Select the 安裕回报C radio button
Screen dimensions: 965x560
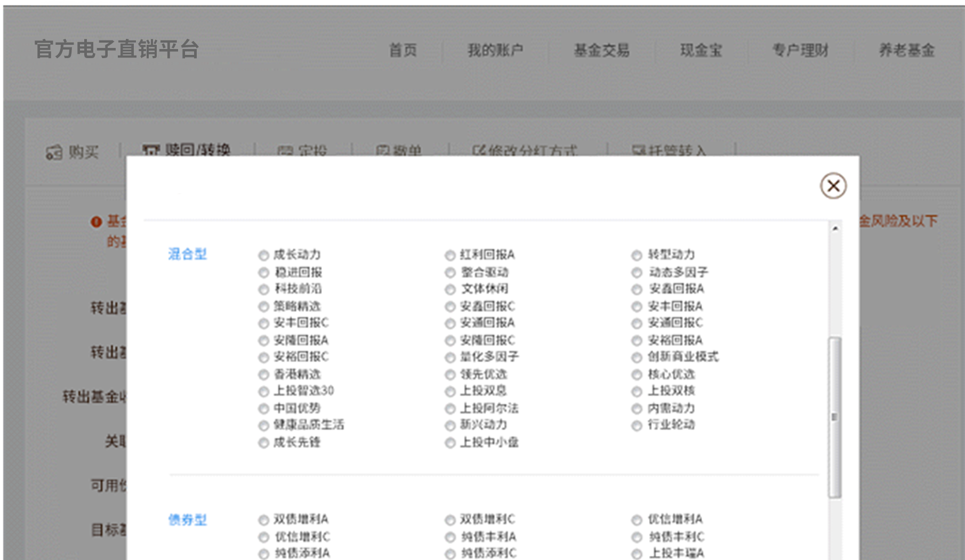pos(263,358)
